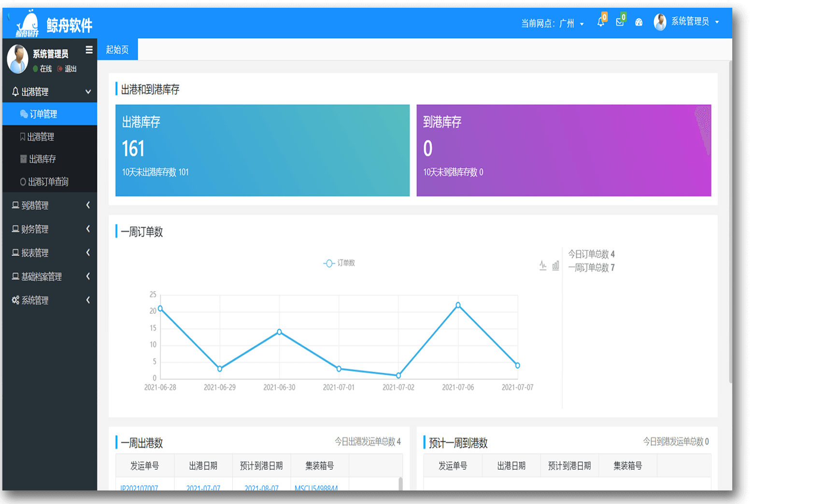Toggle sidebar with the hamburger menu icon

(x=89, y=50)
